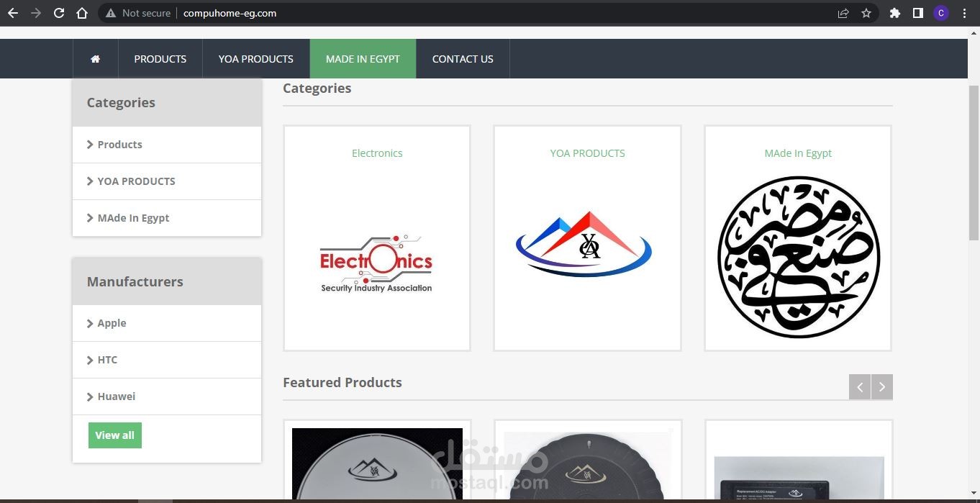This screenshot has height=503, width=980.
Task: Click the Manufacturers panel heading
Action: coord(135,281)
